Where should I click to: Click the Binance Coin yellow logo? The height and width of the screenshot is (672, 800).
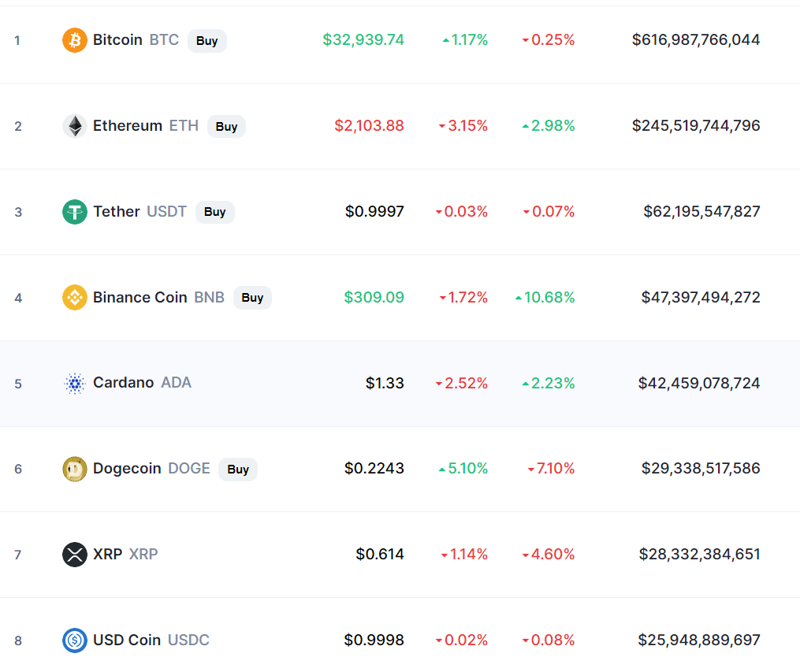click(x=75, y=298)
